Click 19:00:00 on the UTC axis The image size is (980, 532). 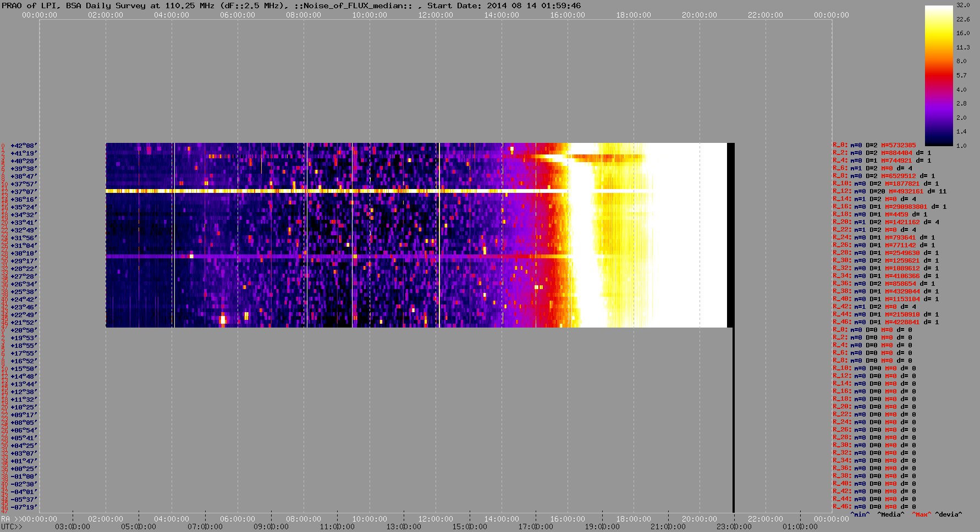pyautogui.click(x=602, y=527)
